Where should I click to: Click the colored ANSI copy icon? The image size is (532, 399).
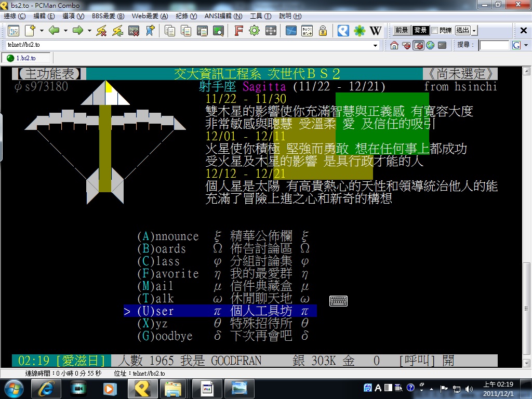(x=186, y=31)
